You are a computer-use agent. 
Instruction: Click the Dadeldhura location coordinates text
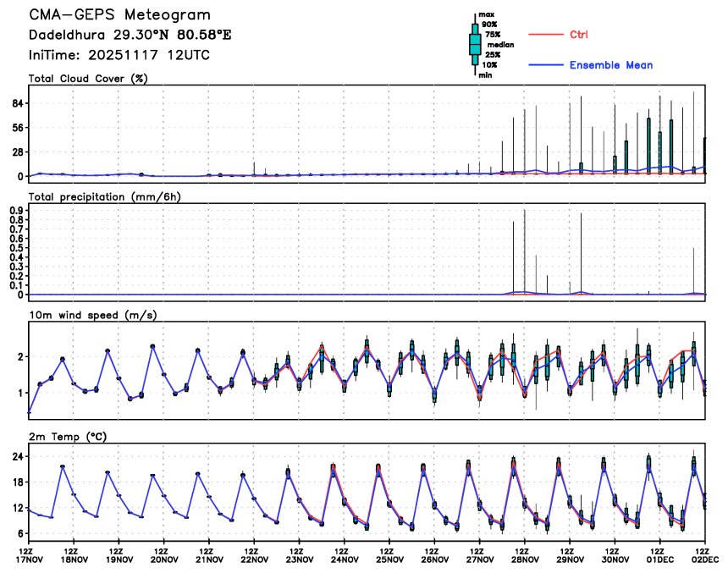point(130,36)
